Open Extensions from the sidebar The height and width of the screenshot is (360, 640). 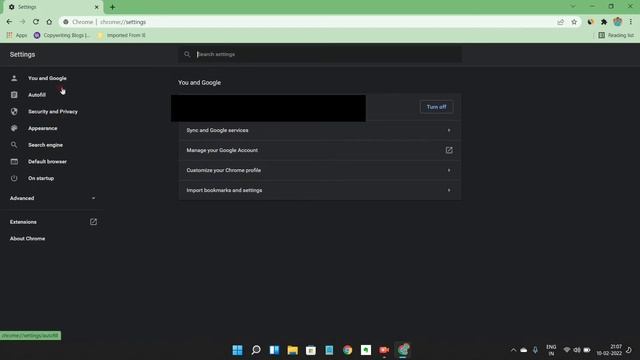tap(53, 222)
